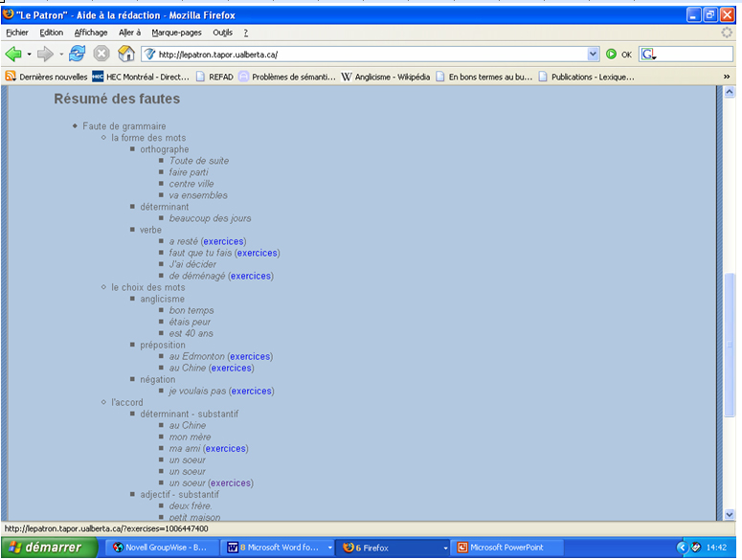The height and width of the screenshot is (560, 742).
Task: Click the green OK go button
Action: point(618,55)
